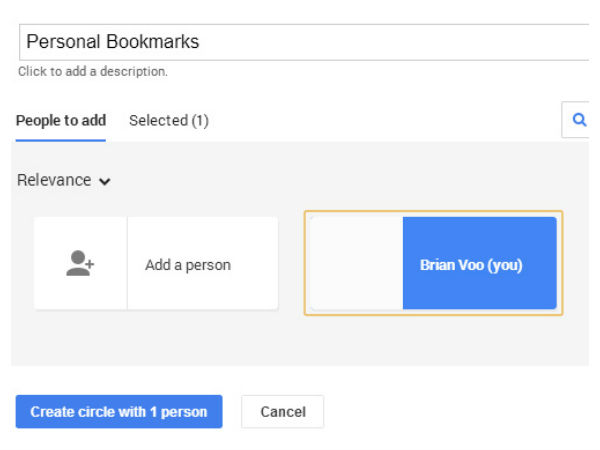Click to add a description text
The image size is (600, 450).
(93, 72)
